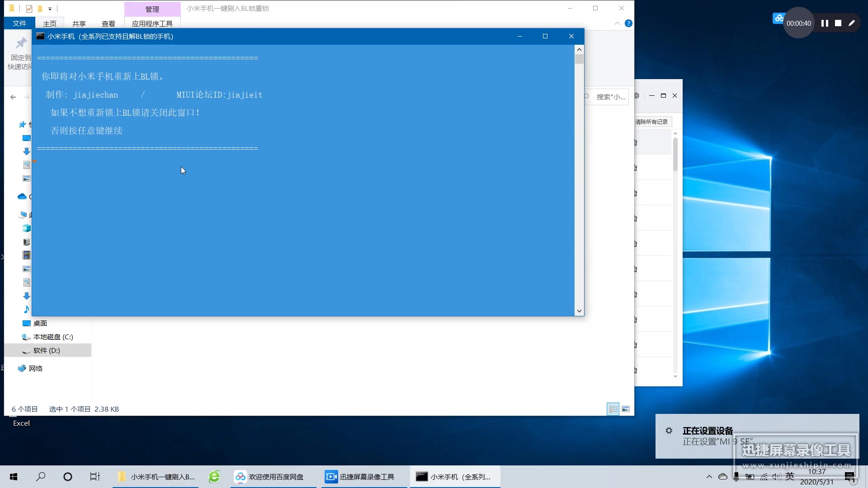Click the settings icon in Baidu window
Viewport: 868px width, 488px height.
tap(637, 96)
